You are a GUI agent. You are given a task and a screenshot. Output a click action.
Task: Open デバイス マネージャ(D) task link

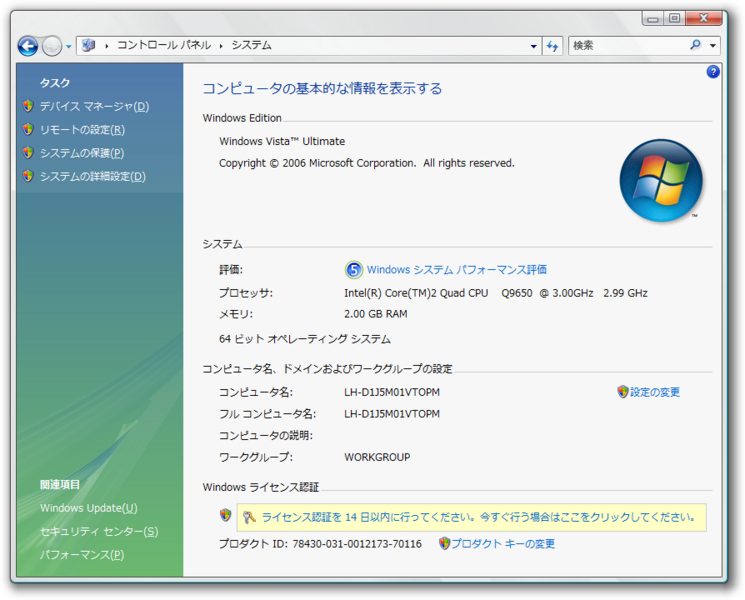(x=94, y=106)
